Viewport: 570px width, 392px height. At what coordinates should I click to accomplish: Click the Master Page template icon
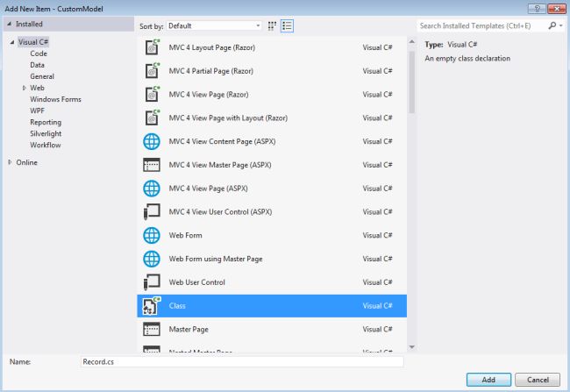152,329
